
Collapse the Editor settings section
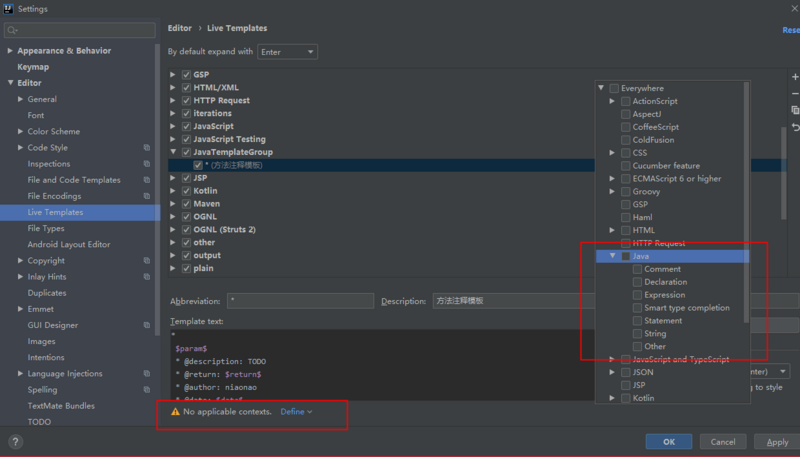pyautogui.click(x=10, y=83)
